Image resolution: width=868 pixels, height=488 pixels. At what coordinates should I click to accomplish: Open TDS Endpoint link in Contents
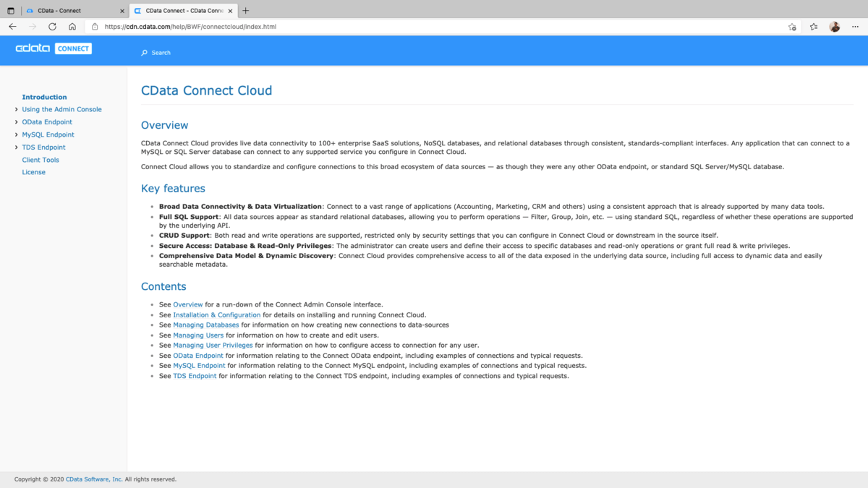tap(195, 376)
